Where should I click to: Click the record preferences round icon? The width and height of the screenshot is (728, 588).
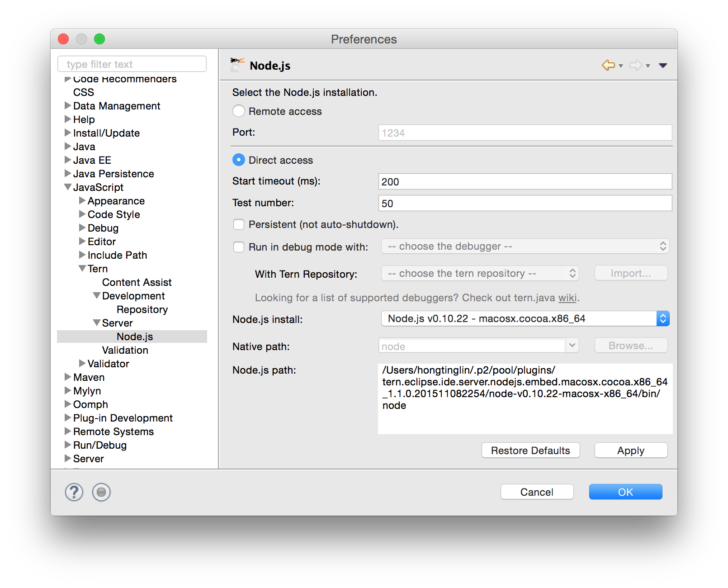[x=101, y=492]
